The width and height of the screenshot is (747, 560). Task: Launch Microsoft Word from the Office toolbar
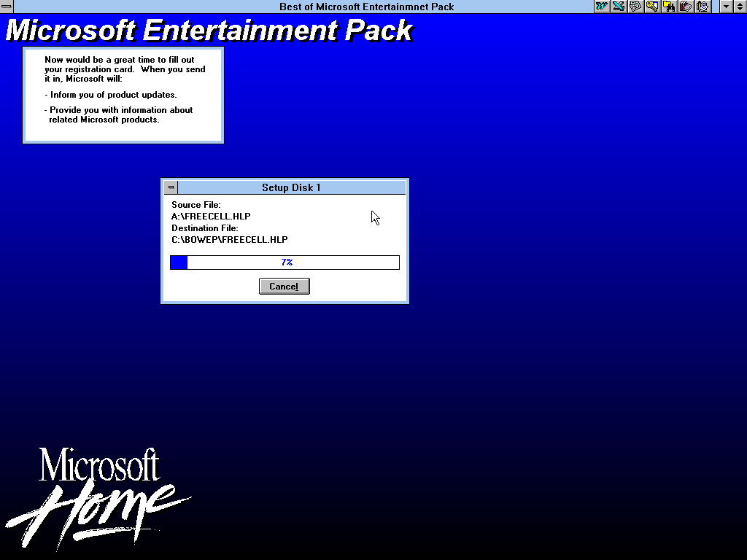[x=602, y=7]
